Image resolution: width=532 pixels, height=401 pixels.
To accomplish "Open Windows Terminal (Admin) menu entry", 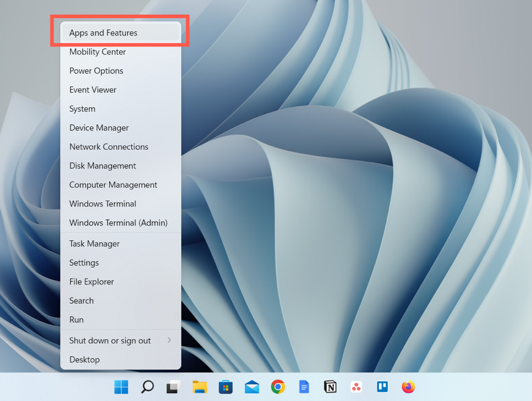I will (x=118, y=223).
